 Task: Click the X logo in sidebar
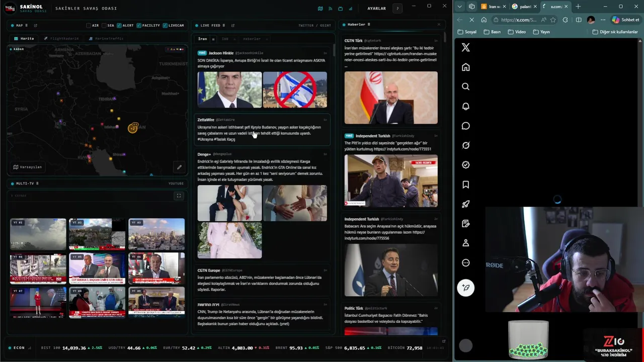coord(466,47)
